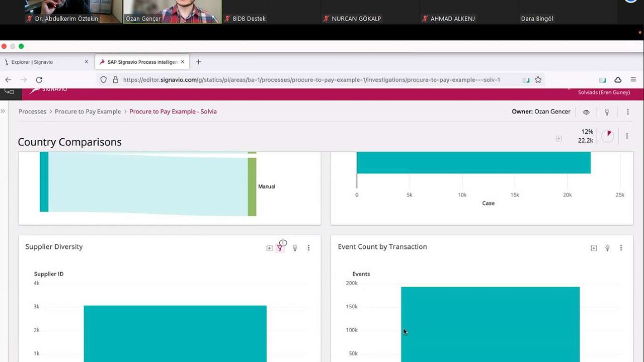
Task: Open Procure to Pay Example breadcrumb link
Action: 88,112
